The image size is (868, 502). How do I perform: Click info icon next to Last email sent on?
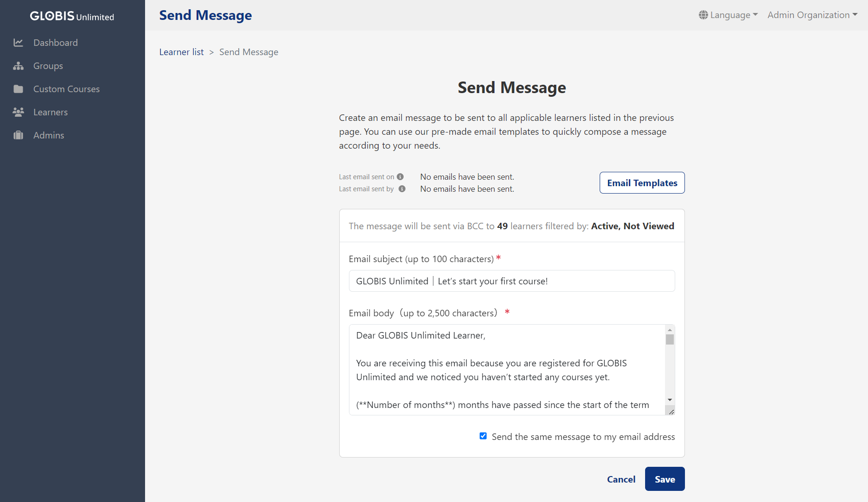pos(400,177)
